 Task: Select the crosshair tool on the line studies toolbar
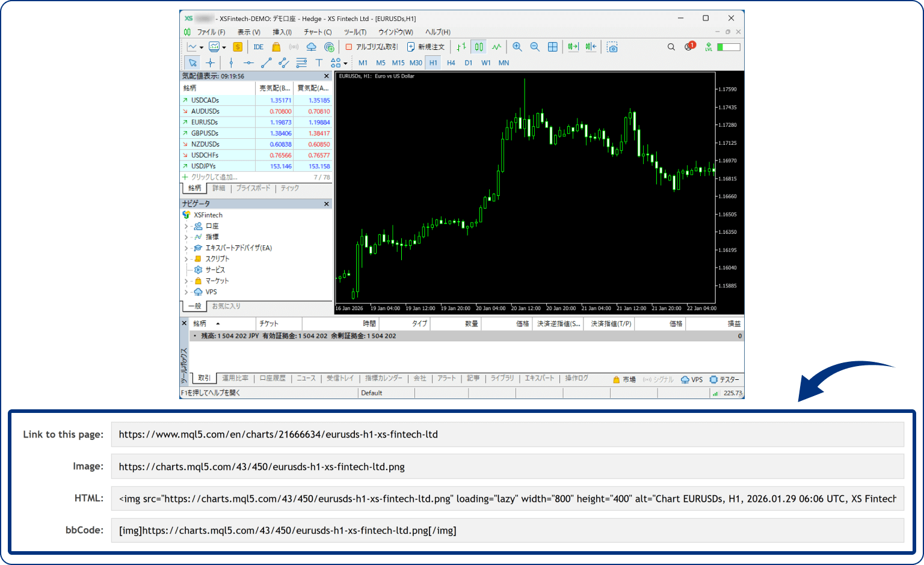point(210,63)
